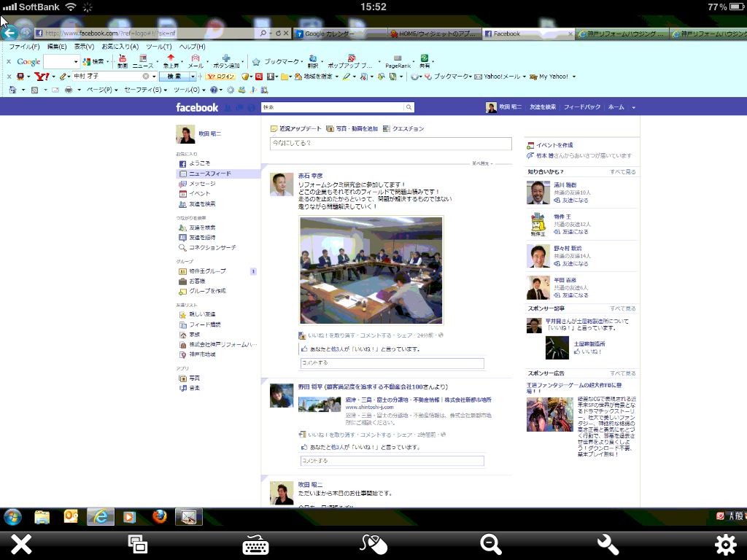Open the remote app settings gear
Screen dimensions: 747x560
point(725,544)
